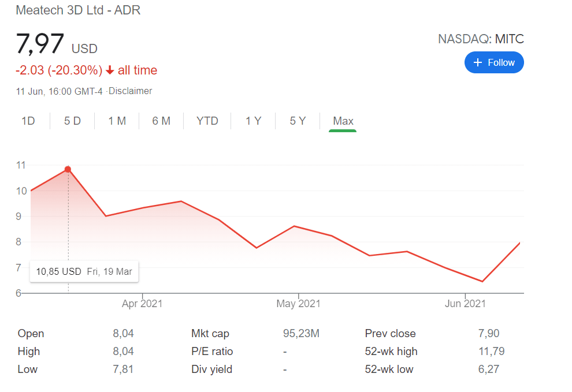Click the end of chart line at far right
The width and height of the screenshot is (572, 392).
519,243
